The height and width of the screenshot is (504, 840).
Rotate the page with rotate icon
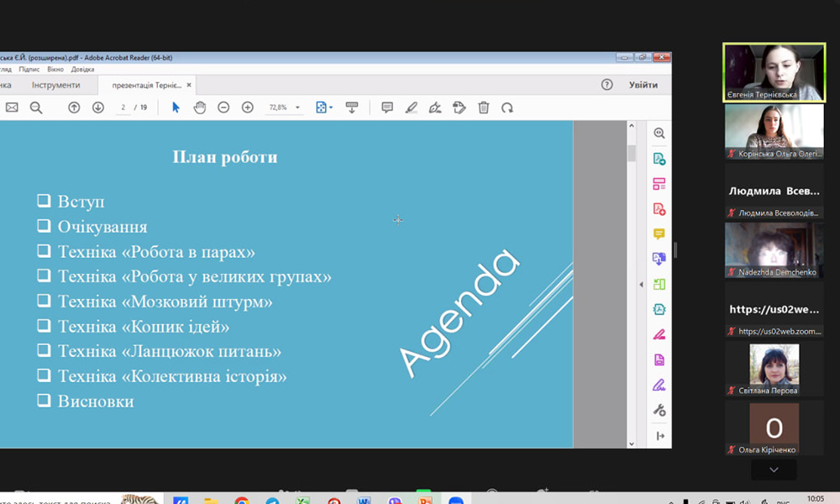pos(507,108)
